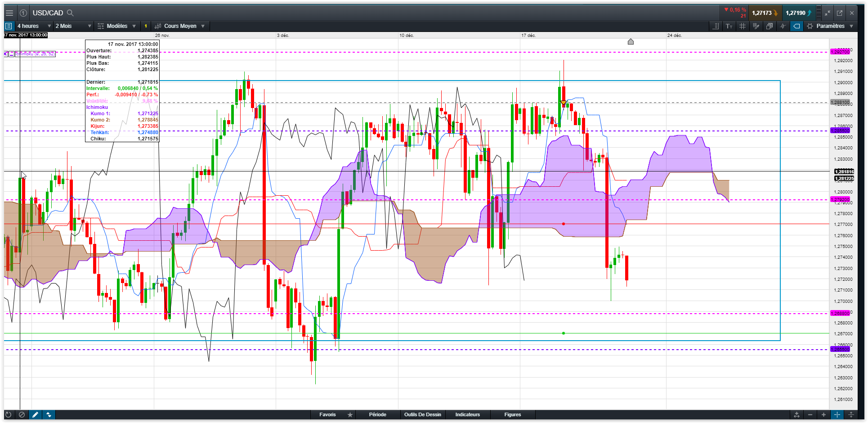
Task: Zoom in with the plus button
Action: 823,414
